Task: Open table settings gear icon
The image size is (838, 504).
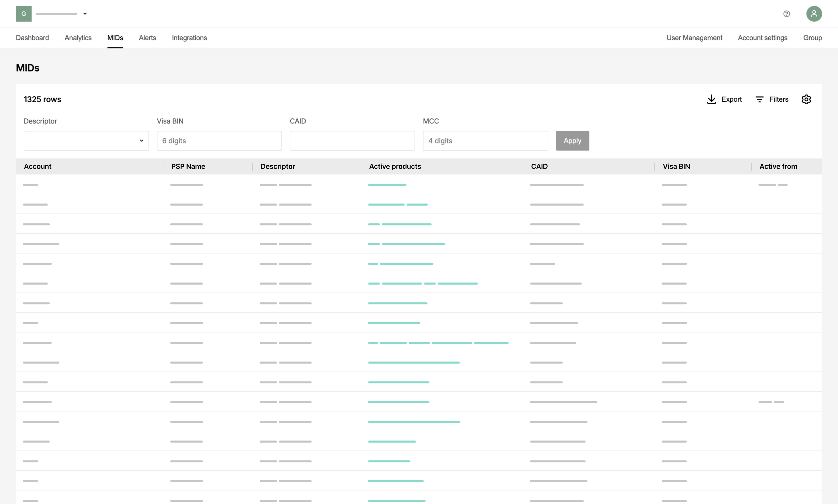Action: (x=806, y=99)
